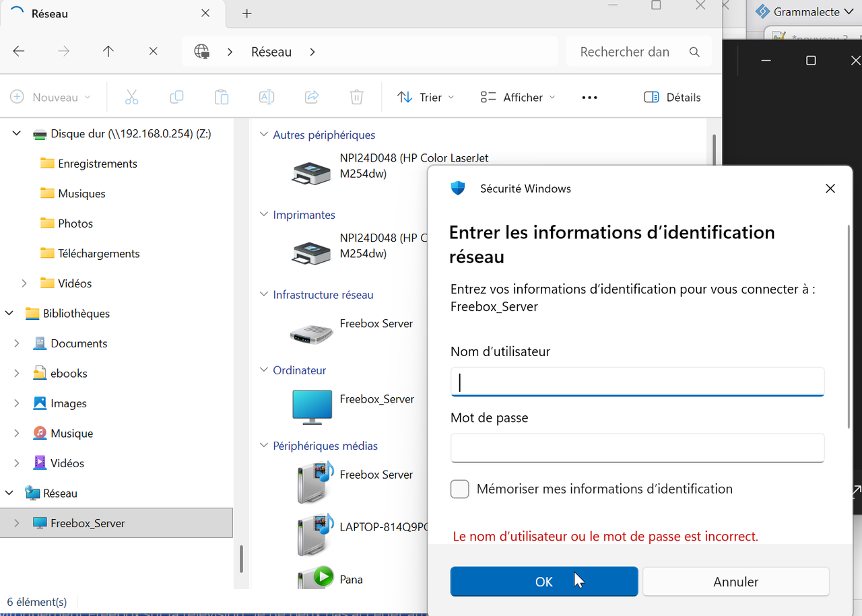Click the Mot de passe input field
The image size is (862, 616).
click(637, 448)
